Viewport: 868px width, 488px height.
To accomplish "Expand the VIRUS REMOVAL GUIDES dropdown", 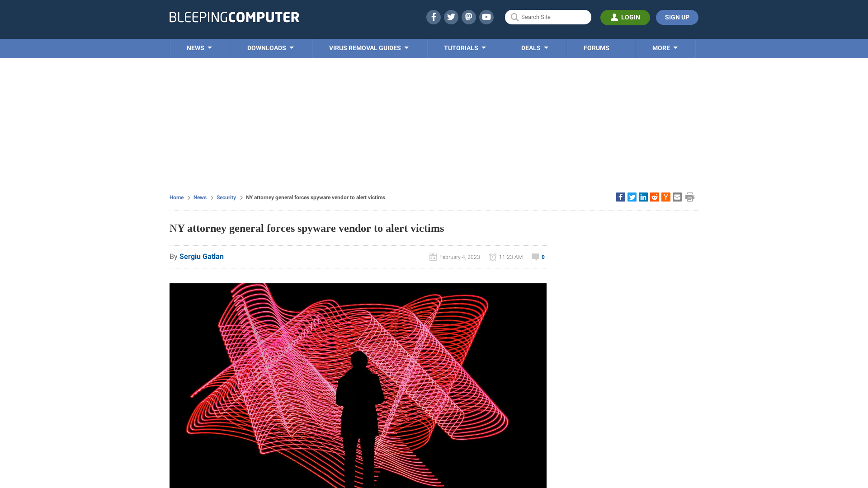I will [369, 48].
